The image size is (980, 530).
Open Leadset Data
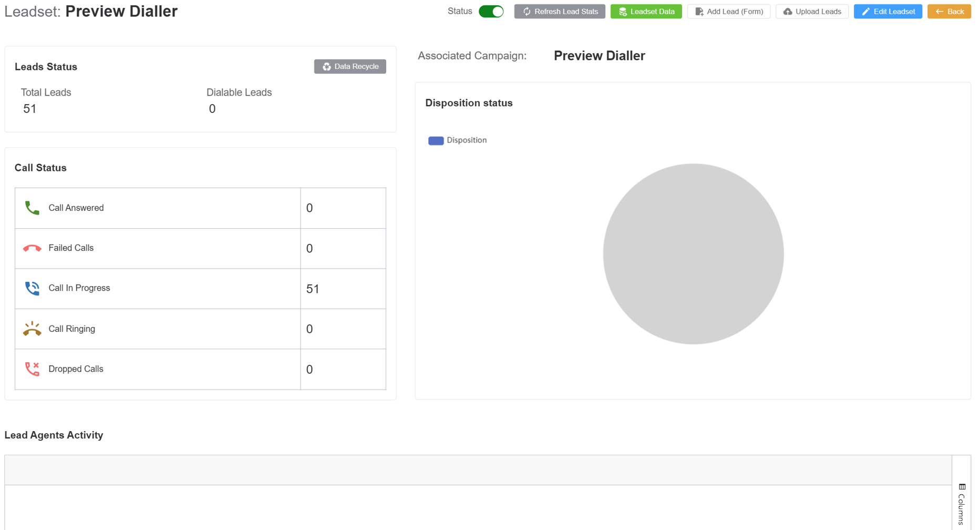pyautogui.click(x=646, y=12)
